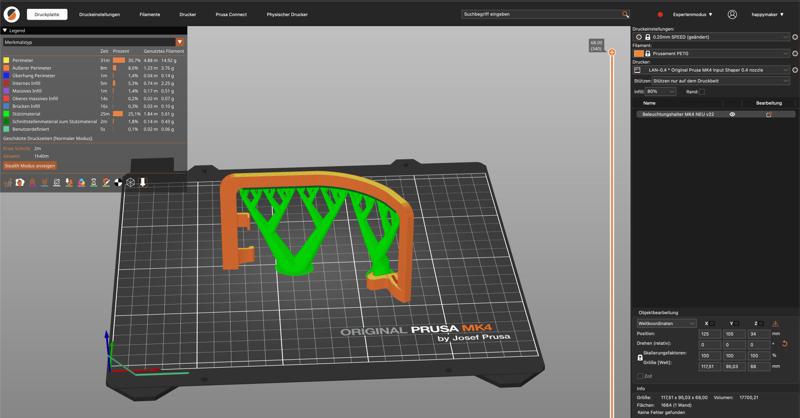Click orange filament color swatch

639,54
